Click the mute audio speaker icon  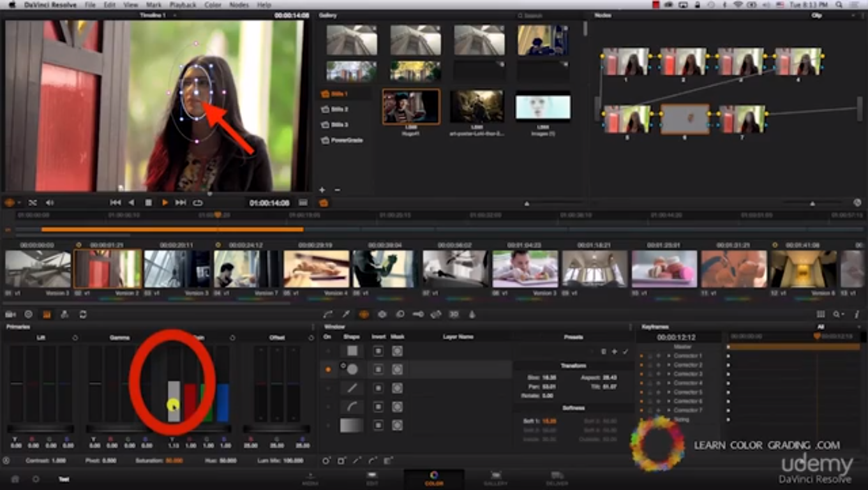click(50, 203)
